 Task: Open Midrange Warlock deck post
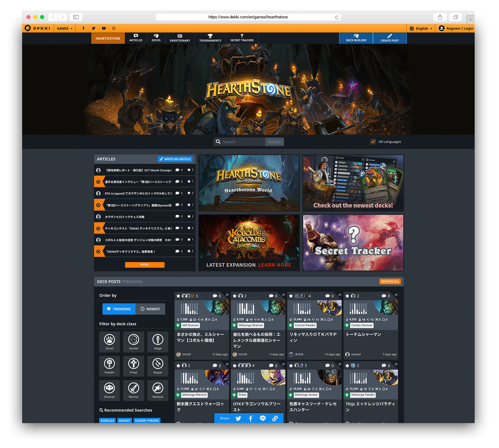coord(202,392)
